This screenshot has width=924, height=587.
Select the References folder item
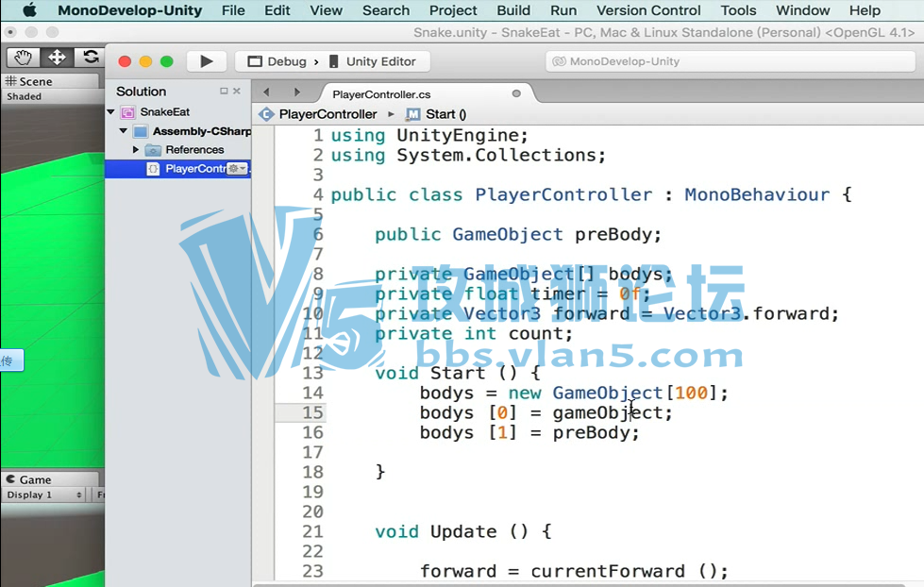point(194,150)
